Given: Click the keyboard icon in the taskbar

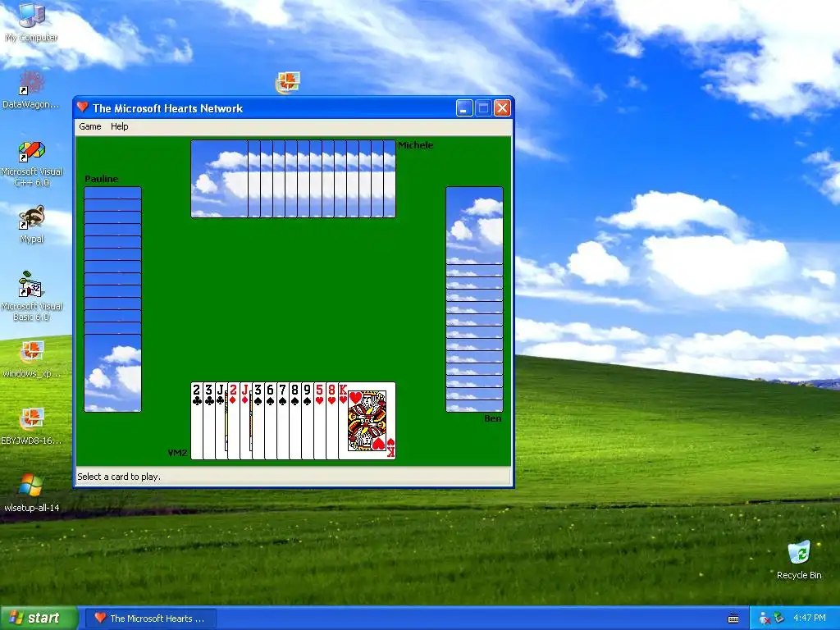Looking at the screenshot, I should coord(733,619).
